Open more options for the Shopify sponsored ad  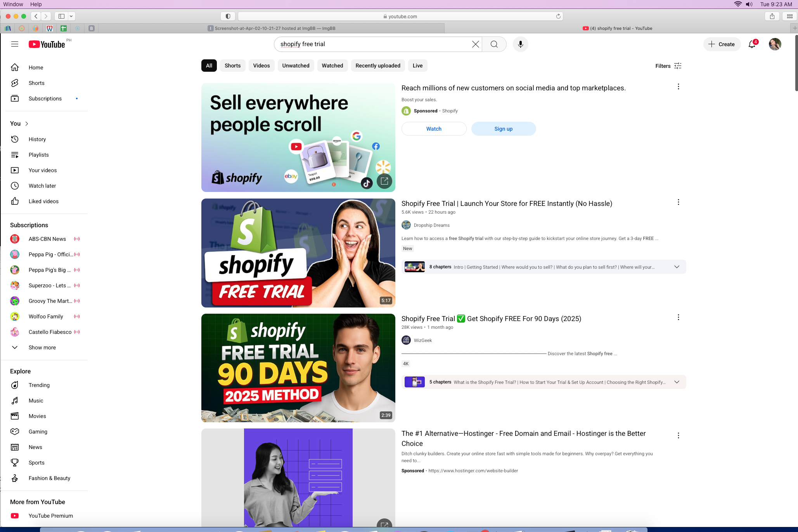679,87
